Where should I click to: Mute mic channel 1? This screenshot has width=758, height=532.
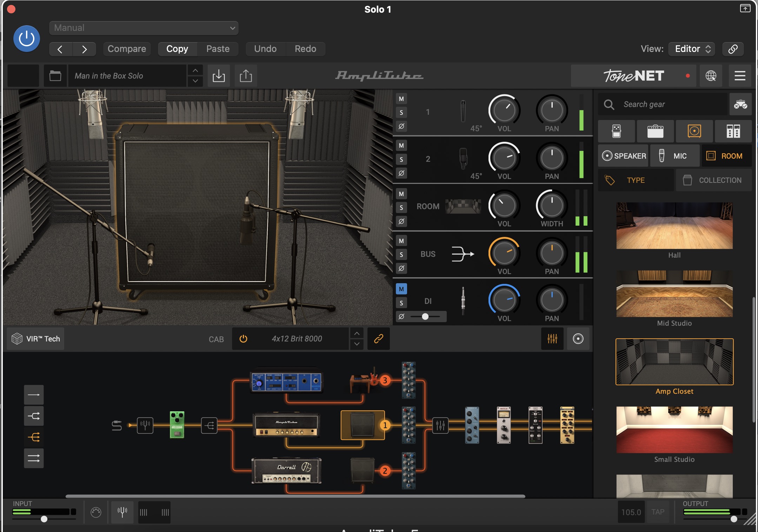(x=401, y=99)
